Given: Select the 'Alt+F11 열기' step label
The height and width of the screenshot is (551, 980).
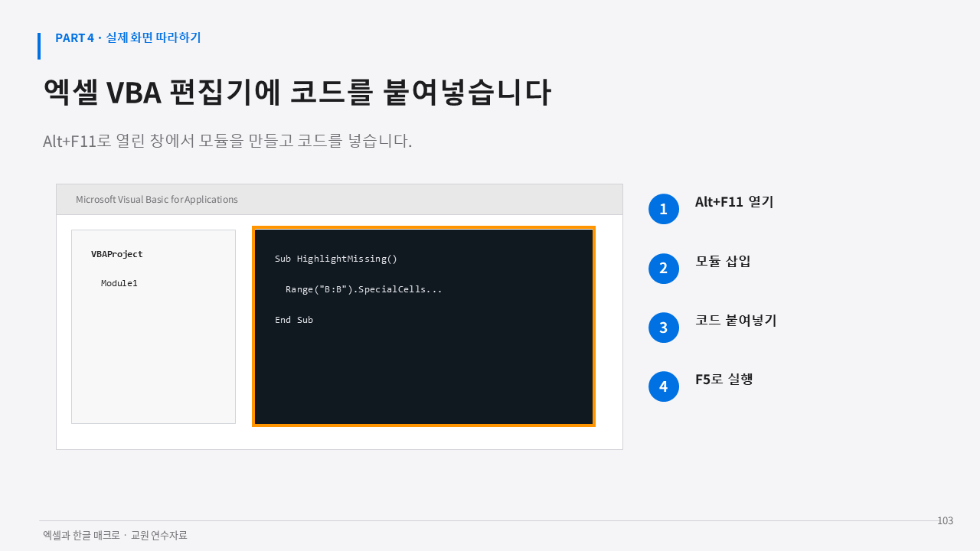Looking at the screenshot, I should [734, 202].
